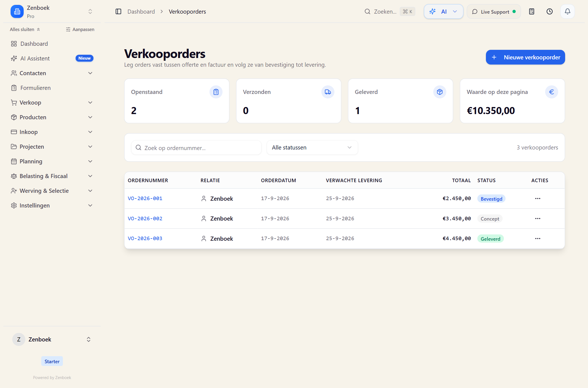The image size is (588, 388).
Task: Open Live Support chat
Action: coord(494,11)
